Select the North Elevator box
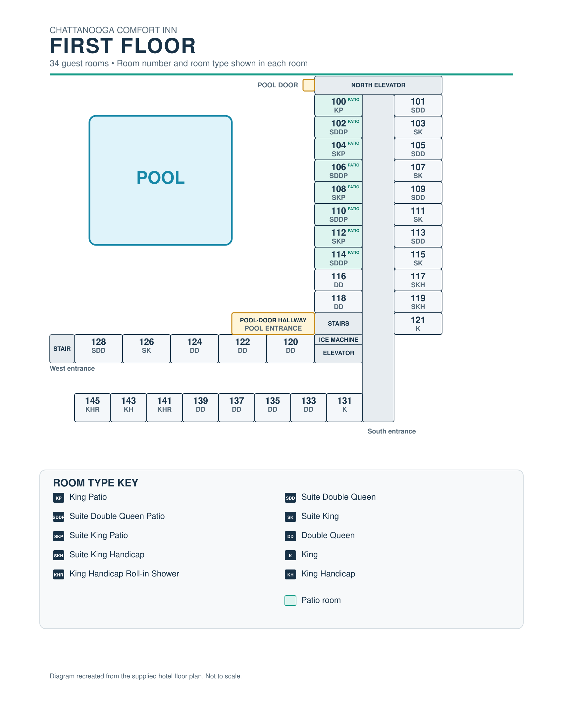The image size is (563, 728). pyautogui.click(x=378, y=85)
